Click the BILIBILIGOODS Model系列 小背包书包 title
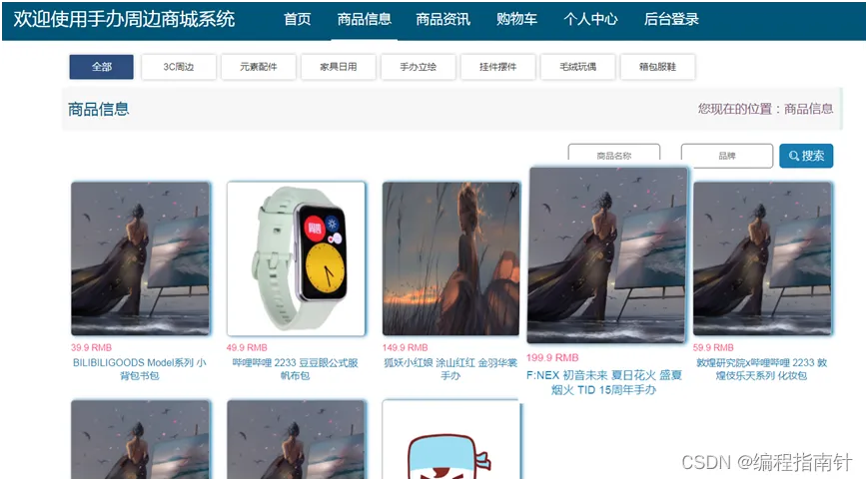 point(140,369)
